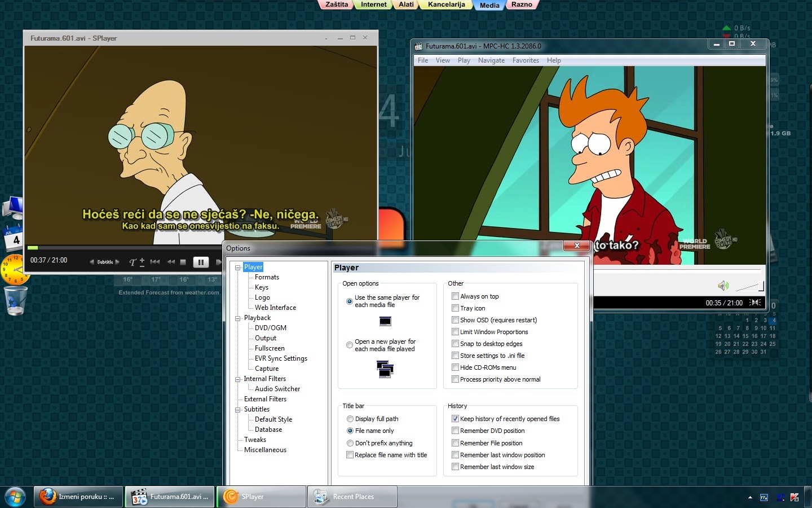This screenshot has width=812, height=508.
Task: Select EVR Sync Settings tree item
Action: [x=281, y=358]
